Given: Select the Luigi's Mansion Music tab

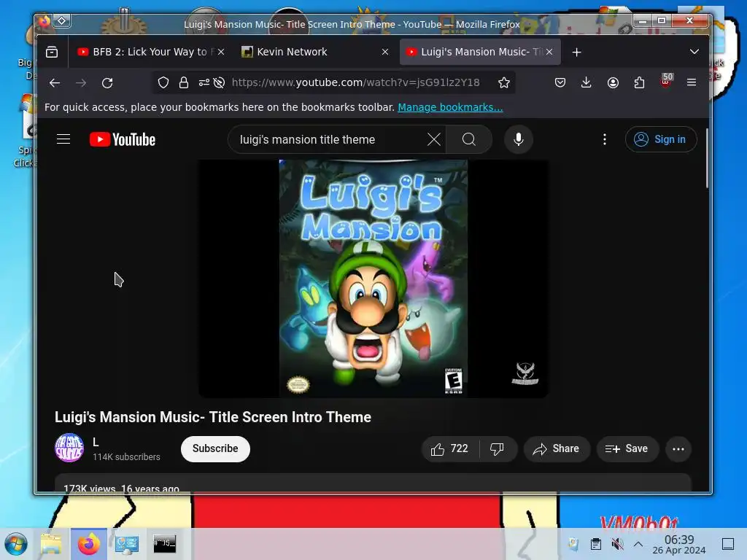Looking at the screenshot, I should [x=480, y=52].
